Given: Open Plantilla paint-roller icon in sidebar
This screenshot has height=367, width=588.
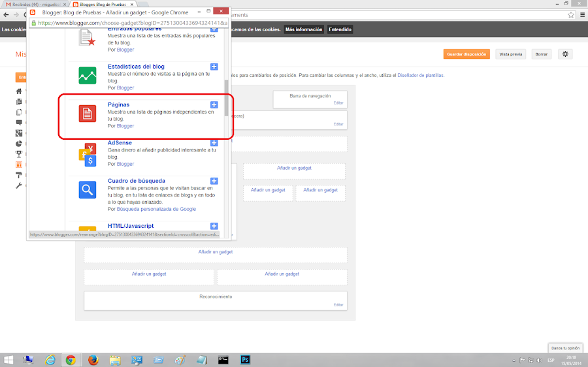Looking at the screenshot, I should (19, 175).
